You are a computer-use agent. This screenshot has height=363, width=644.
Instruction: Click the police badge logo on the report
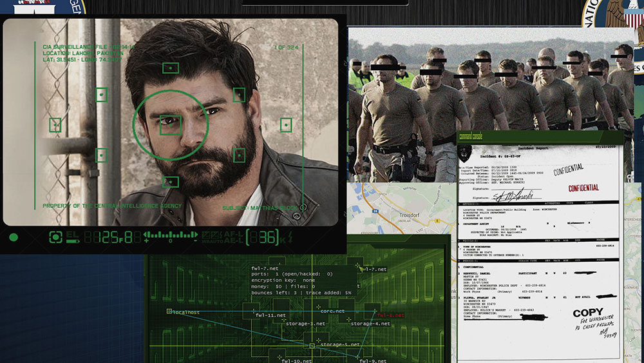pyautogui.click(x=465, y=153)
